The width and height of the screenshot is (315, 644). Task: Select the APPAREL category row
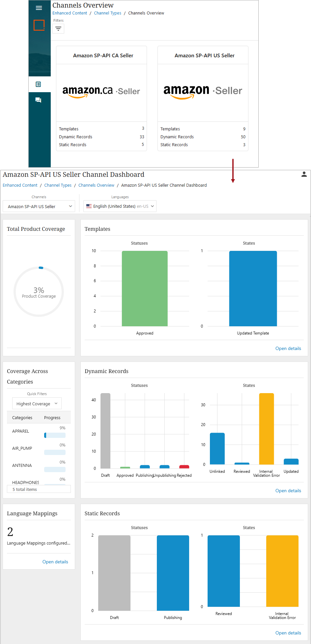[39, 431]
